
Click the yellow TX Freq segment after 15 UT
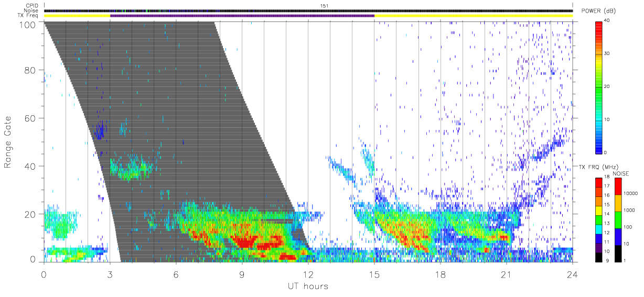[x=474, y=16]
